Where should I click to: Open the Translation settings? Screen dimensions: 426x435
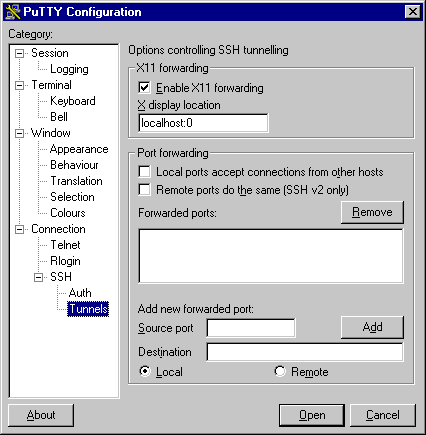pyautogui.click(x=76, y=181)
